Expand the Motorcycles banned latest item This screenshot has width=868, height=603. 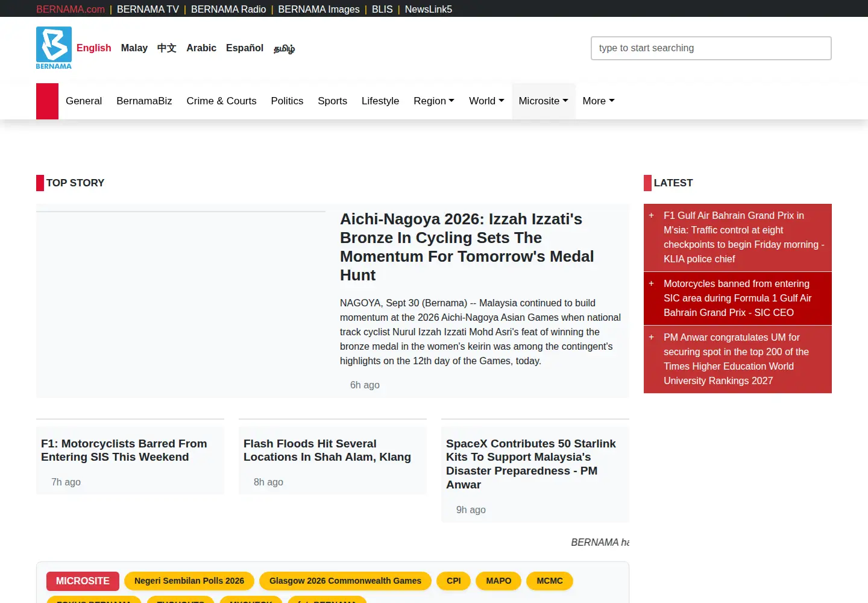point(651,283)
